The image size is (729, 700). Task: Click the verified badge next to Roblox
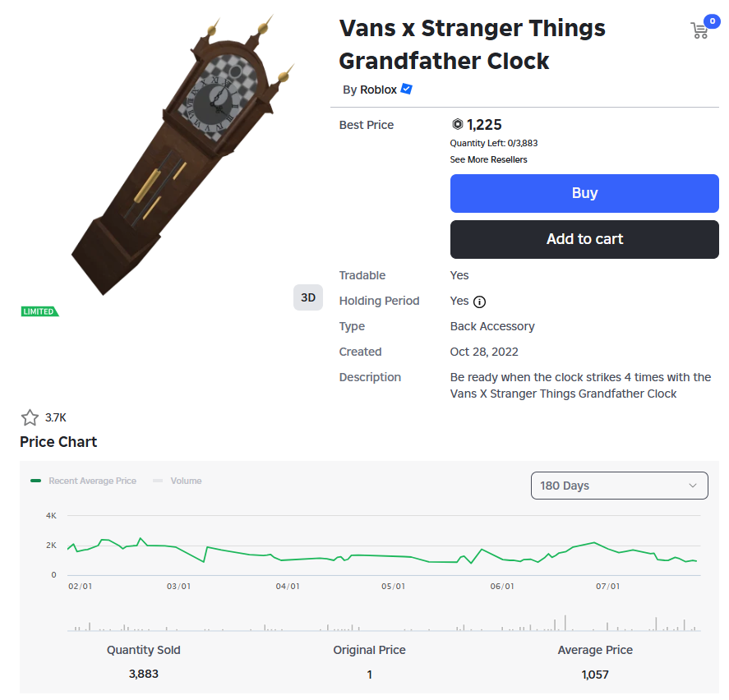click(406, 89)
